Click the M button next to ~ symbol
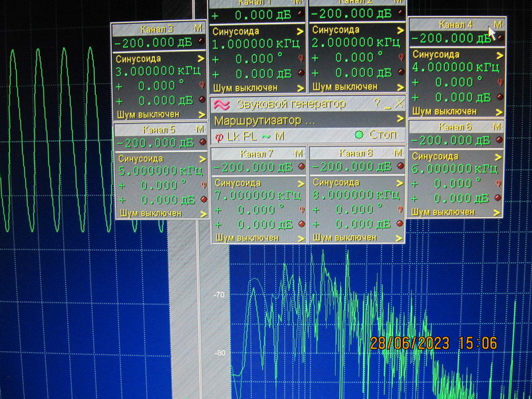This screenshot has height=399, width=532. tap(279, 136)
